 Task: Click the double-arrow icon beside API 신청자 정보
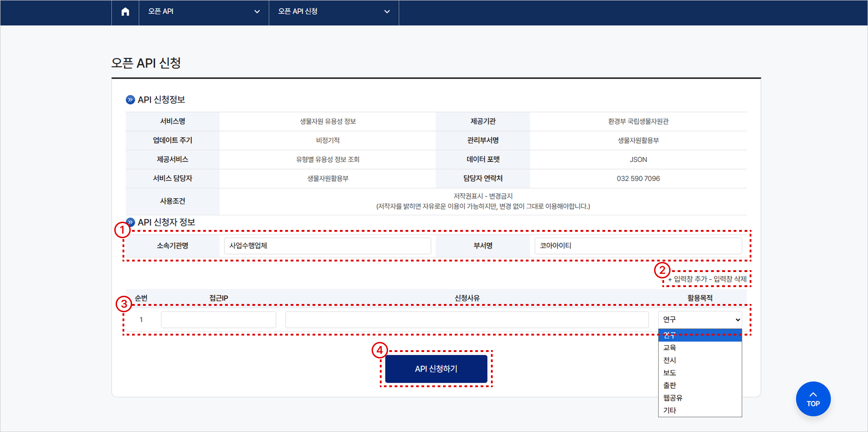[x=130, y=222]
